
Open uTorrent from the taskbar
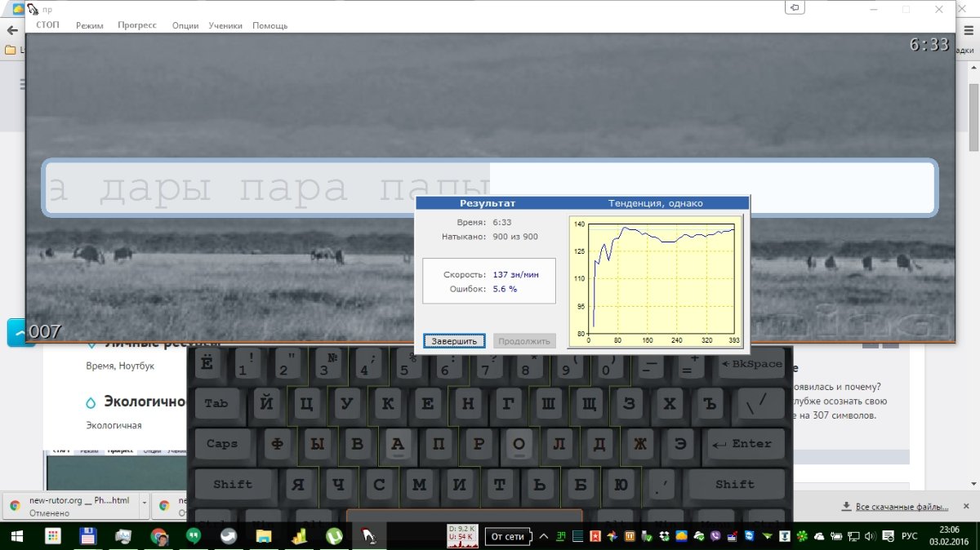(x=334, y=536)
